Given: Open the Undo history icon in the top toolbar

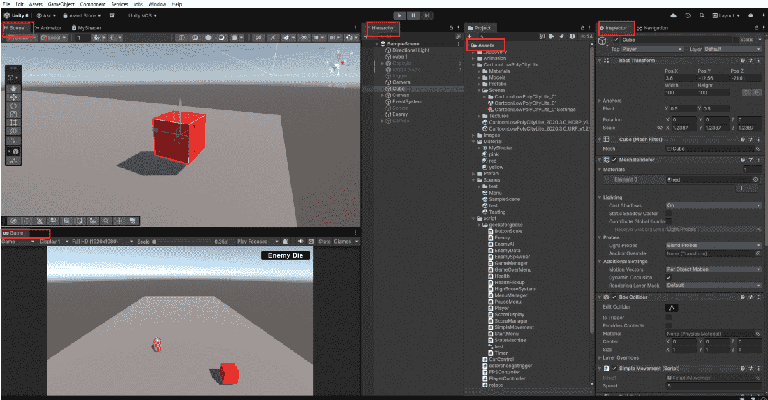Looking at the screenshot, I should [x=688, y=16].
